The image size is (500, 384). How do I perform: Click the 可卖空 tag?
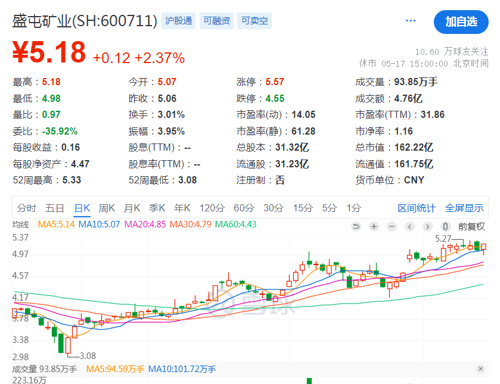(x=254, y=21)
